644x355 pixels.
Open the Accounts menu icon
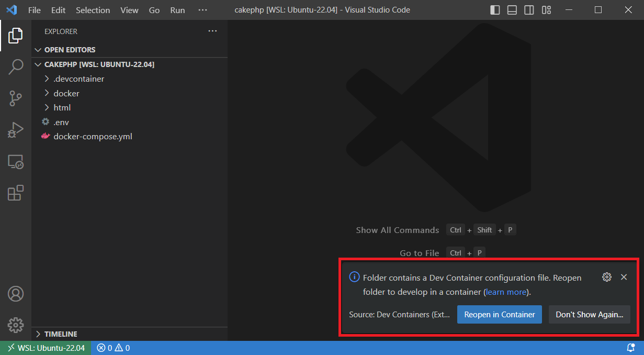point(15,294)
